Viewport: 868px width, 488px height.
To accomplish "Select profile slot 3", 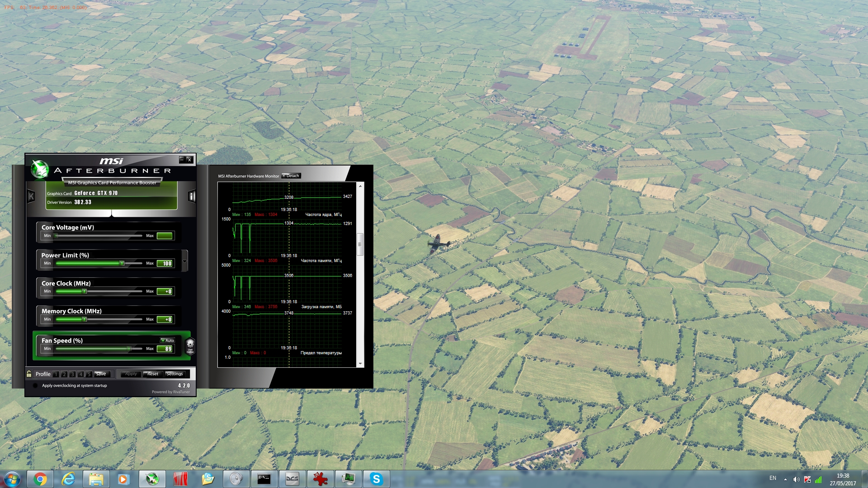I will point(72,374).
